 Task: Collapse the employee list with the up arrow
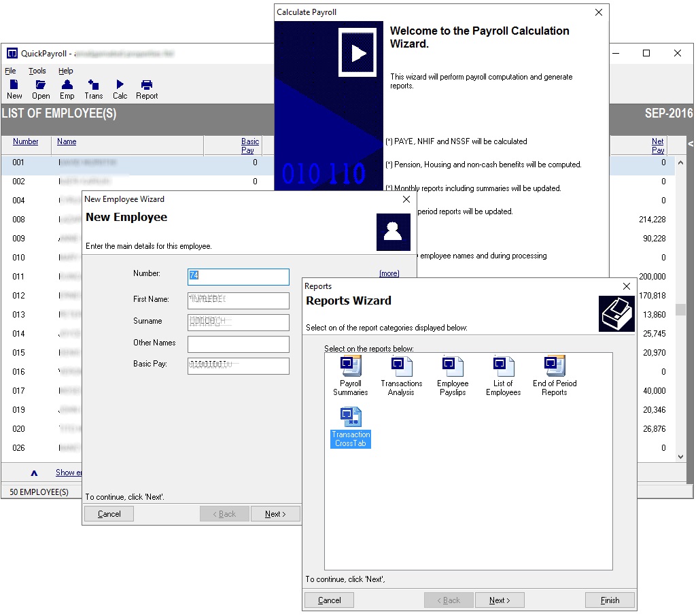tap(34, 473)
